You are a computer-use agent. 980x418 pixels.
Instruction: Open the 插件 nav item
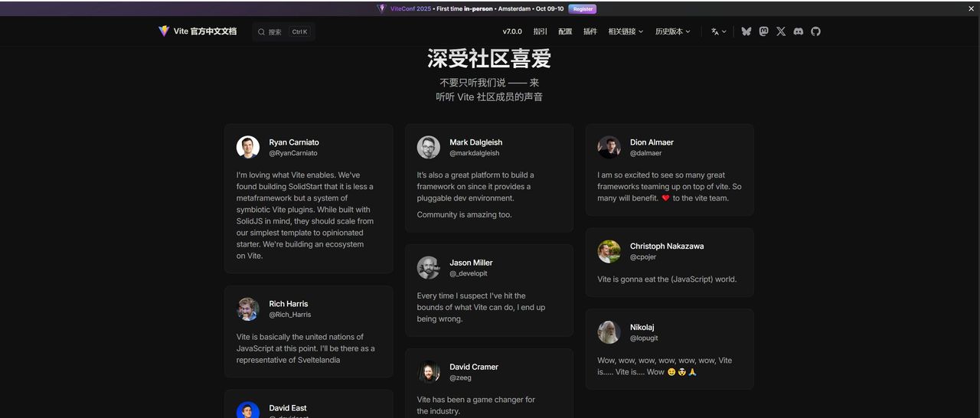click(x=590, y=31)
